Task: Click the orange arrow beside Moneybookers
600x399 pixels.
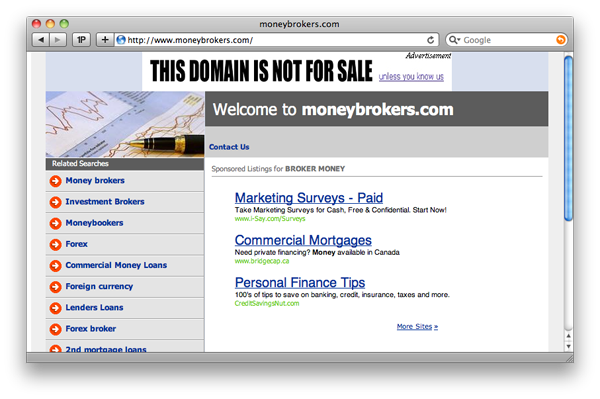Action: pos(55,223)
